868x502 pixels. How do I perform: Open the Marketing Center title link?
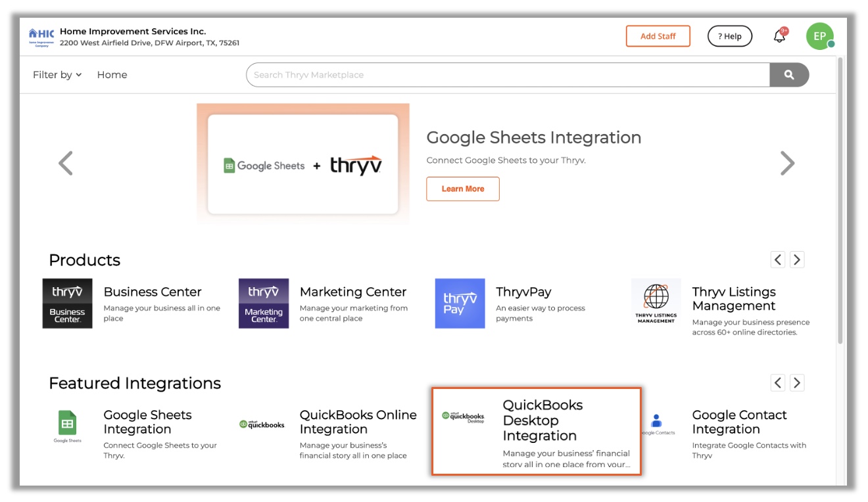point(353,292)
